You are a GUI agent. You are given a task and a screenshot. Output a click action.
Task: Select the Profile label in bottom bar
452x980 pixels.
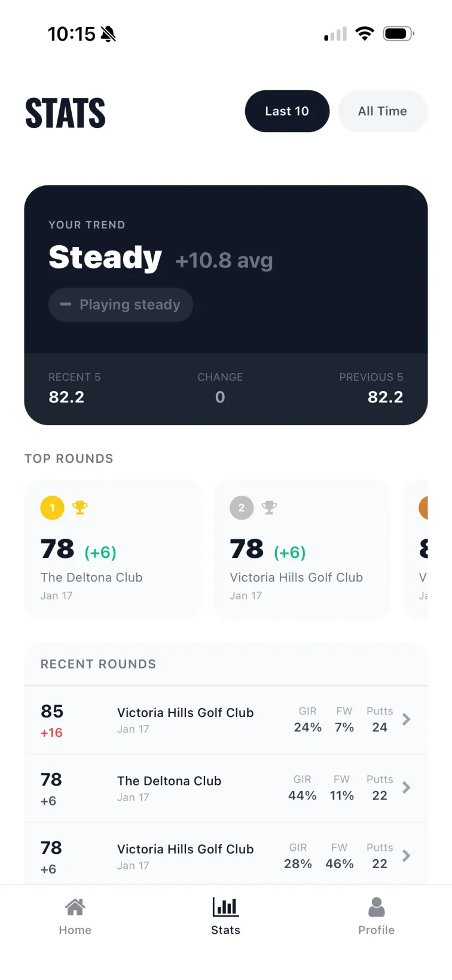point(377,930)
